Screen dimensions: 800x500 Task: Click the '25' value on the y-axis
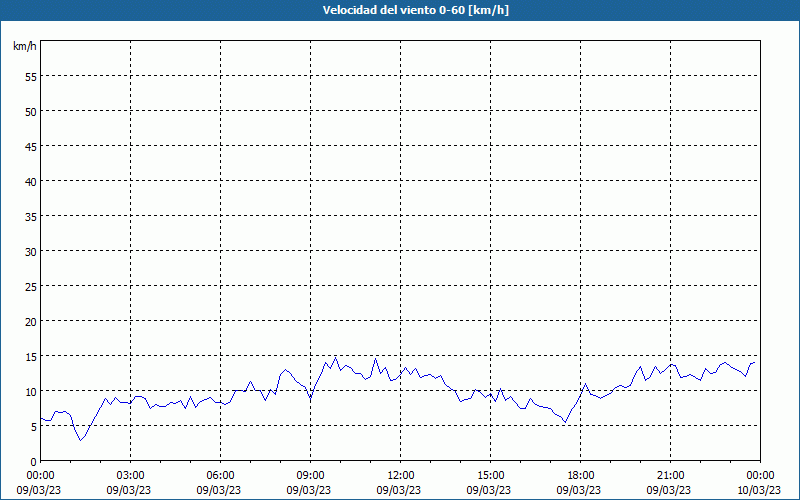31,286
